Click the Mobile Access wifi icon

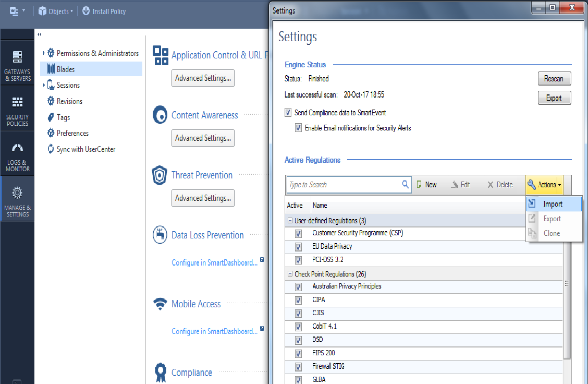point(160,304)
